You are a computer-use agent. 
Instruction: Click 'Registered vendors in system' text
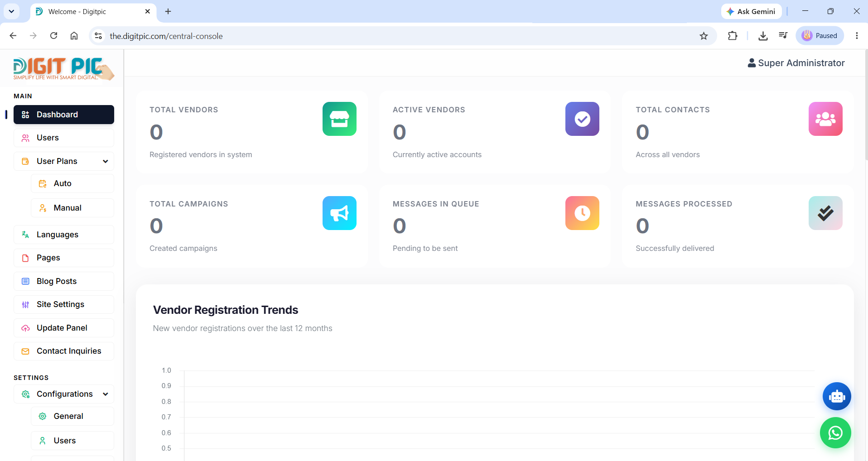tap(201, 154)
